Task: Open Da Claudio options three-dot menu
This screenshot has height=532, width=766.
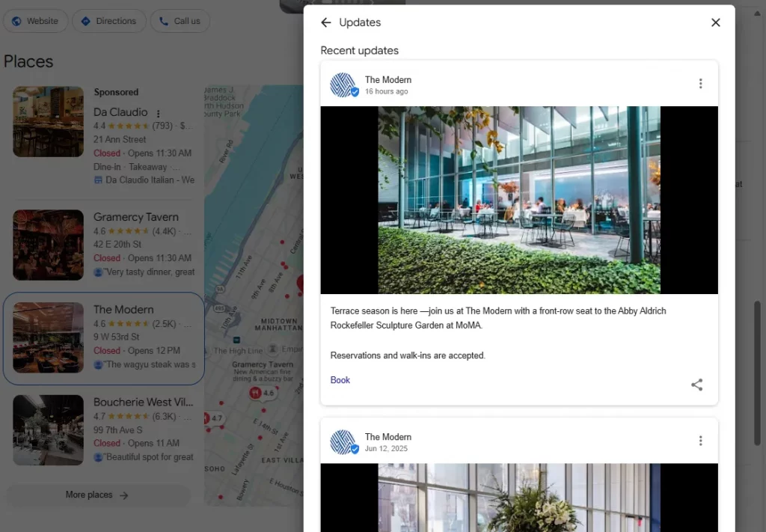Action: coord(158,114)
